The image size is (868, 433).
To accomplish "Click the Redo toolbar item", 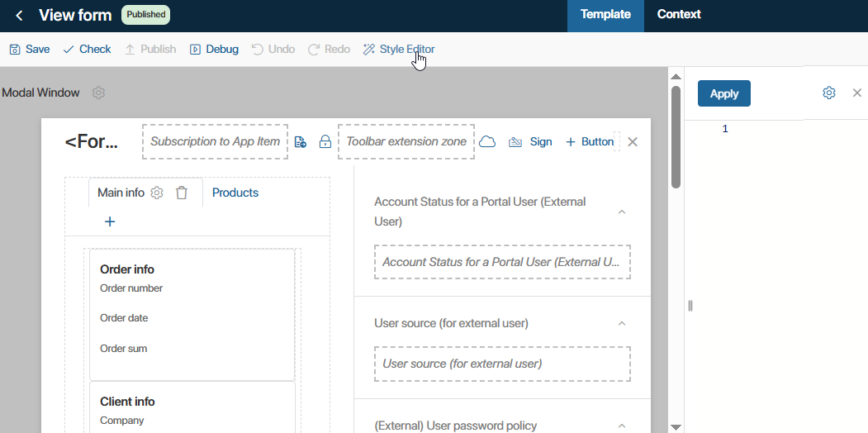I will click(x=330, y=50).
